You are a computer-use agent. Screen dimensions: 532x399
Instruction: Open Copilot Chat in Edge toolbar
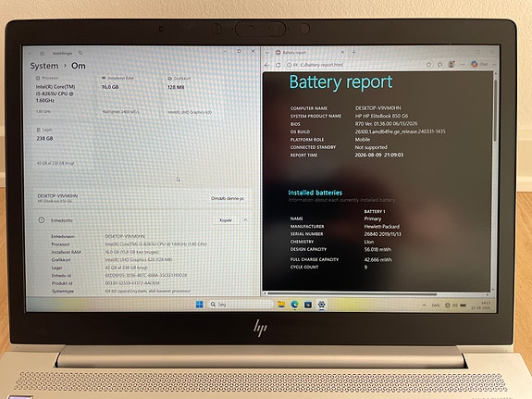pos(479,64)
